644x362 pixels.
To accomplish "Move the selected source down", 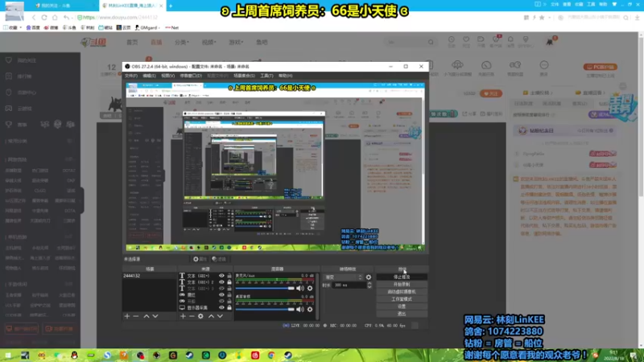I will coord(220,316).
